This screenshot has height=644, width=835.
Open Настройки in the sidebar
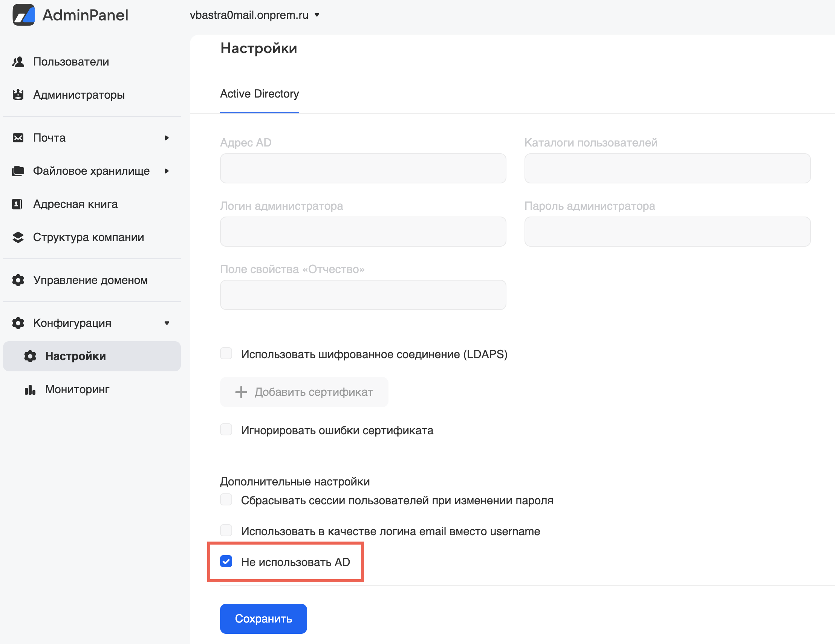pos(76,356)
